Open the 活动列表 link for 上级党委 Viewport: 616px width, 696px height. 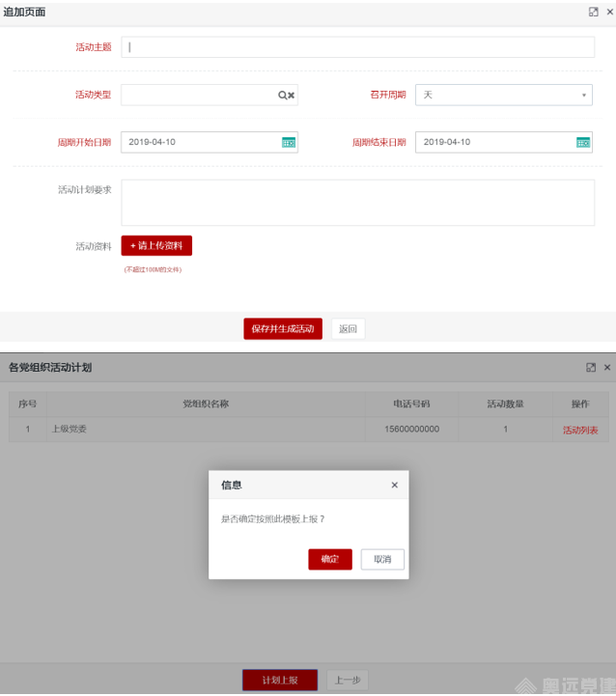click(580, 431)
